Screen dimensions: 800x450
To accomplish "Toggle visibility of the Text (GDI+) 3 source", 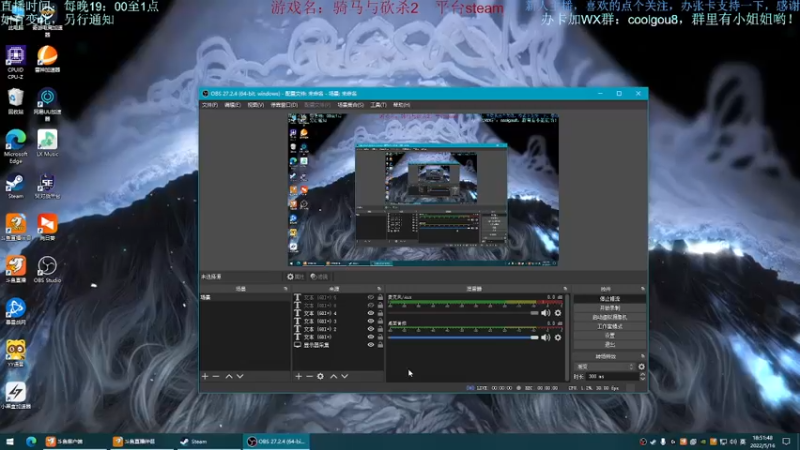I will point(371,321).
